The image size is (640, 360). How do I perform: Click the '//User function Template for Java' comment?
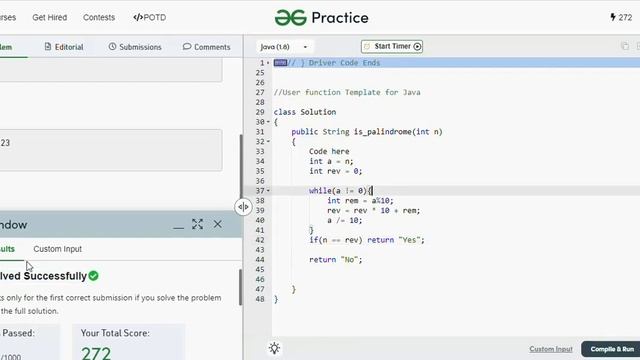coord(347,93)
